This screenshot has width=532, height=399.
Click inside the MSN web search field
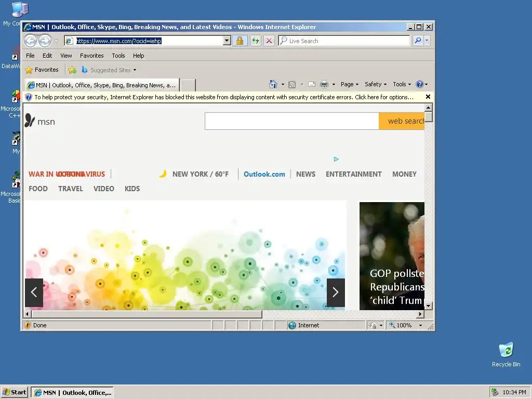292,121
